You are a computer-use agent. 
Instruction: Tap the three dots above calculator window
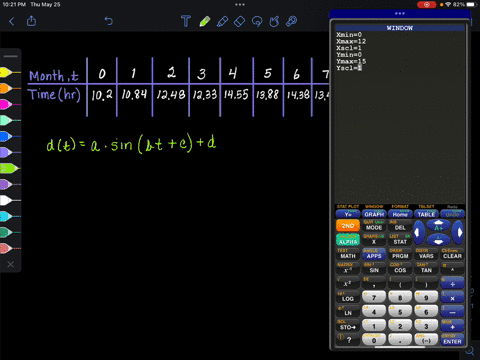(x=399, y=14)
